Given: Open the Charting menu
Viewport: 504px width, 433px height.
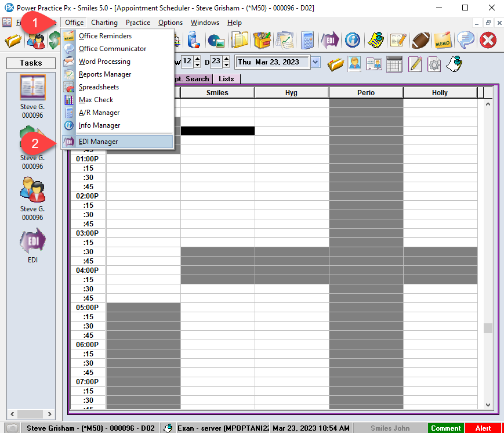Looking at the screenshot, I should click(104, 23).
